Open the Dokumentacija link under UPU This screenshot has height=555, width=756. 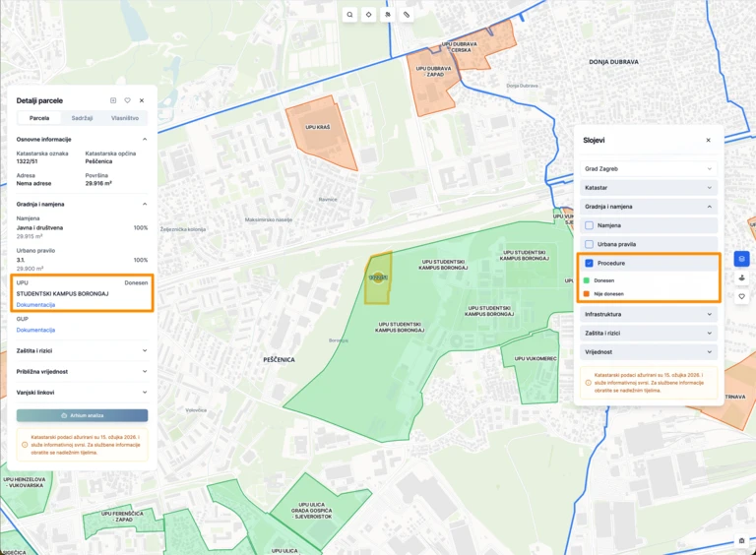pyautogui.click(x=35, y=305)
